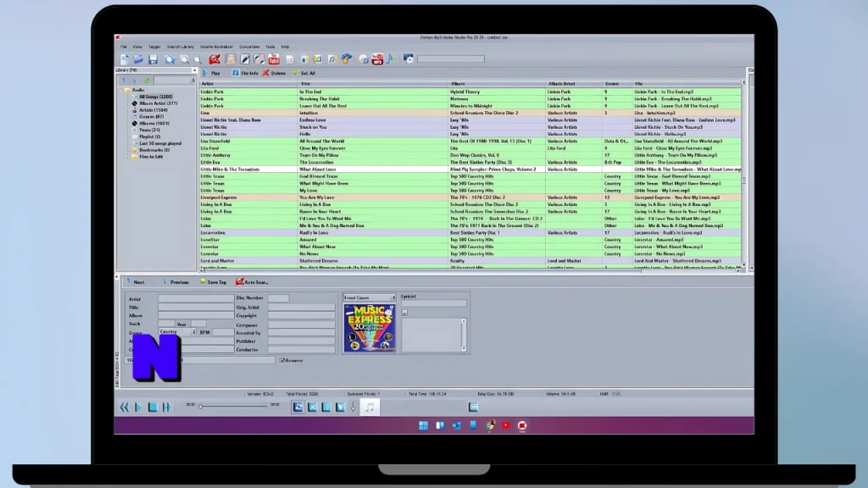Click the Lyricist input field

point(434,303)
